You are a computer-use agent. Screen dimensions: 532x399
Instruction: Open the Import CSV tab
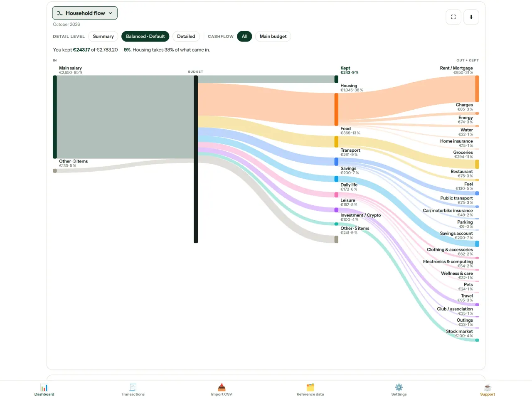pos(222,390)
